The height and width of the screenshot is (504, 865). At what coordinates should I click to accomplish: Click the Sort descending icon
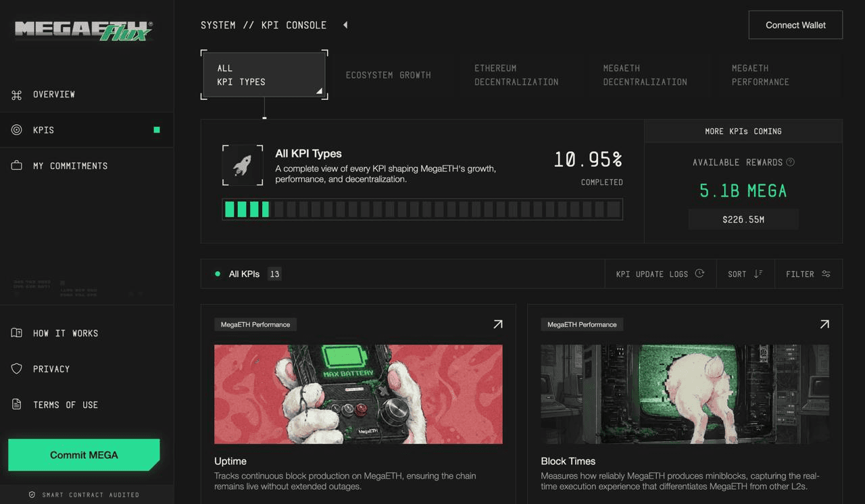point(758,274)
